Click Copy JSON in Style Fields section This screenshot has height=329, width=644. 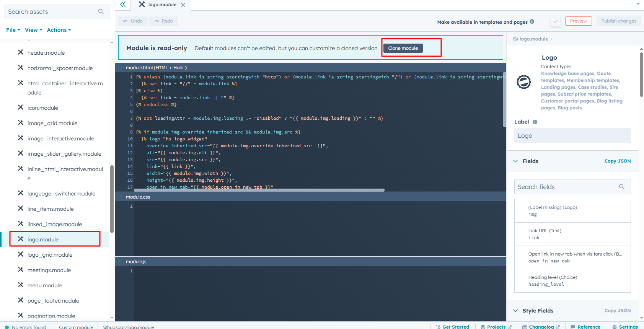[618, 311]
